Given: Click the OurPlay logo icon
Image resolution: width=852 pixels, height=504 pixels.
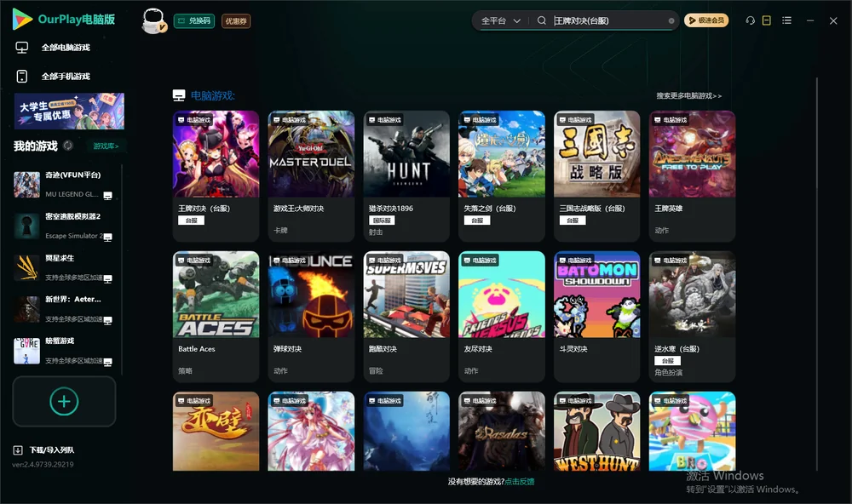Looking at the screenshot, I should (22, 20).
